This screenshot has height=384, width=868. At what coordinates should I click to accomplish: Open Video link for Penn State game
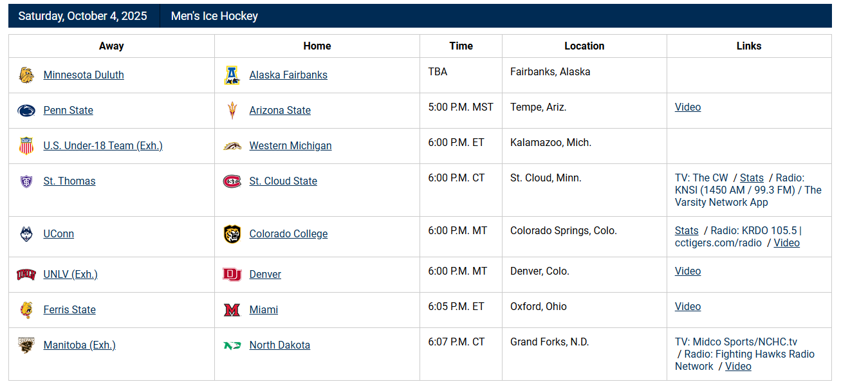pyautogui.click(x=688, y=107)
